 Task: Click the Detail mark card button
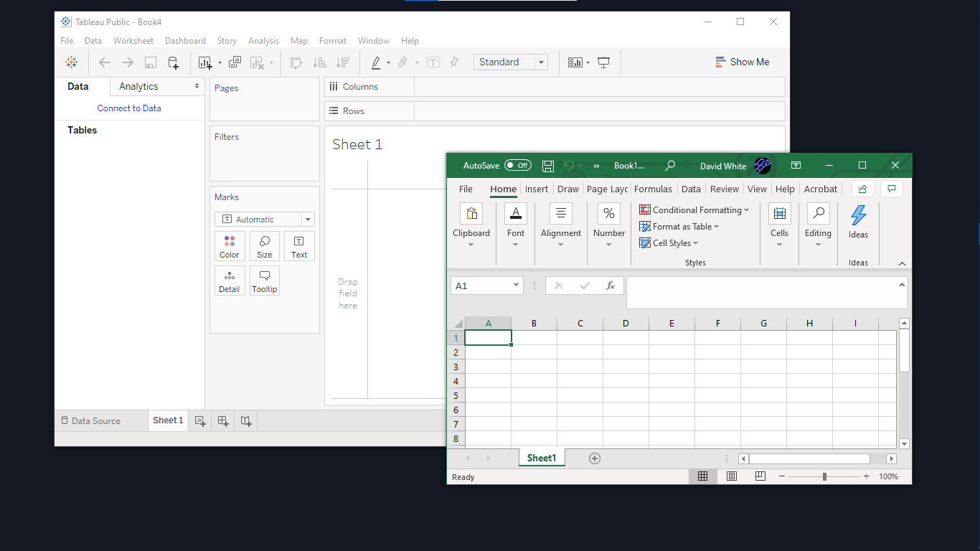230,281
